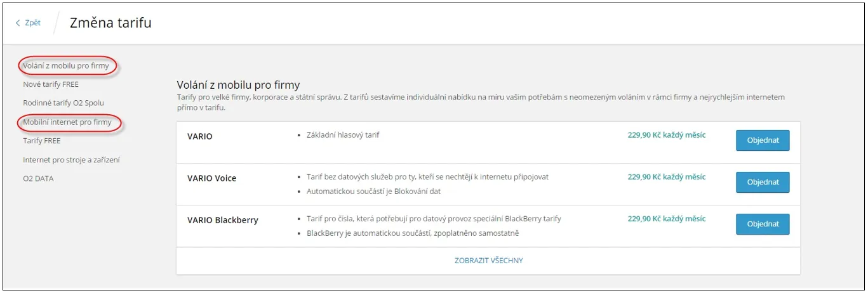Order the basic VARIO tariff
The width and height of the screenshot is (868, 293).
coord(763,140)
